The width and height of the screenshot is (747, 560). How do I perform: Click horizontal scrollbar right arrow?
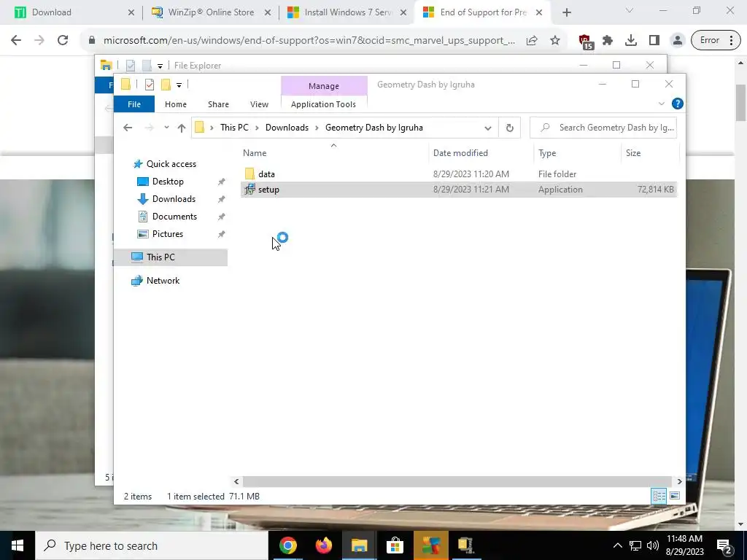pyautogui.click(x=679, y=481)
